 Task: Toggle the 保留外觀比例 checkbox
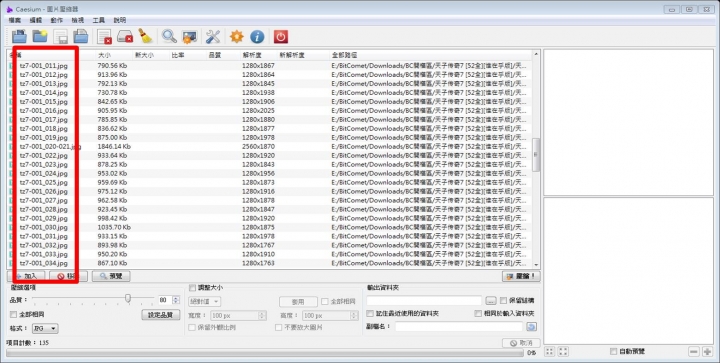pyautogui.click(x=192, y=327)
